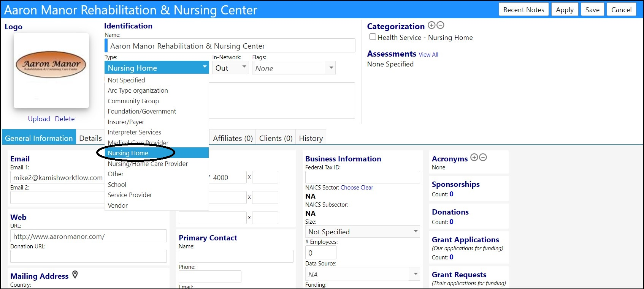This screenshot has height=289, width=644.
Task: Click the Aaron Manor logo image
Action: 51,70
